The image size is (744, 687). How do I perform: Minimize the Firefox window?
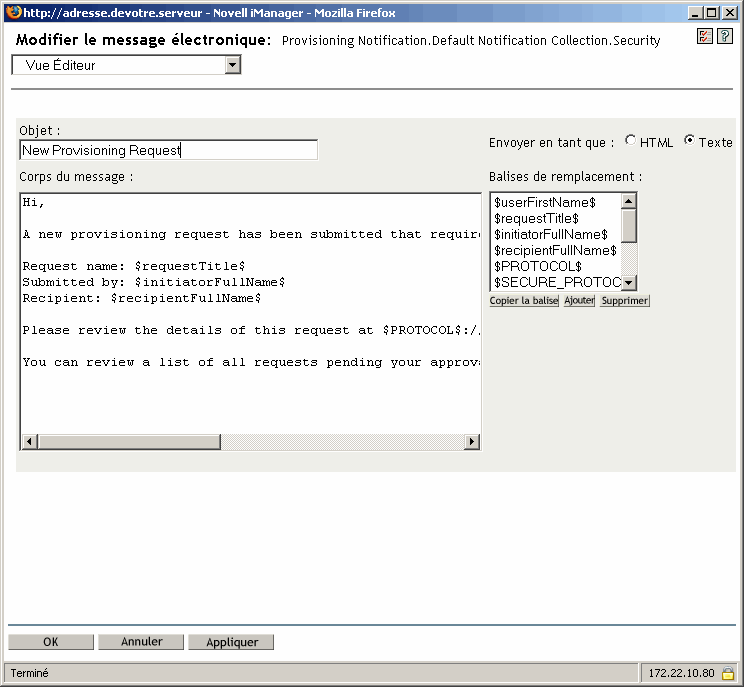pyautogui.click(x=695, y=12)
